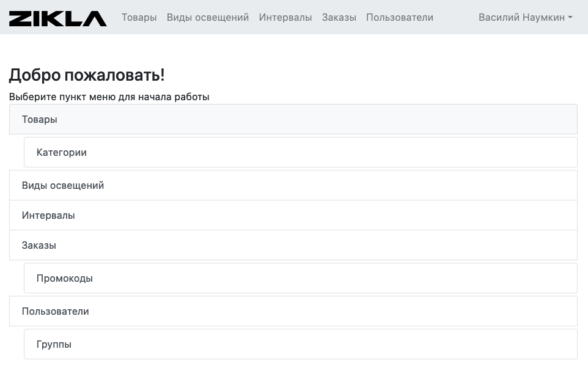
Task: Select the Виды освещений list entry
Action: coord(293,185)
